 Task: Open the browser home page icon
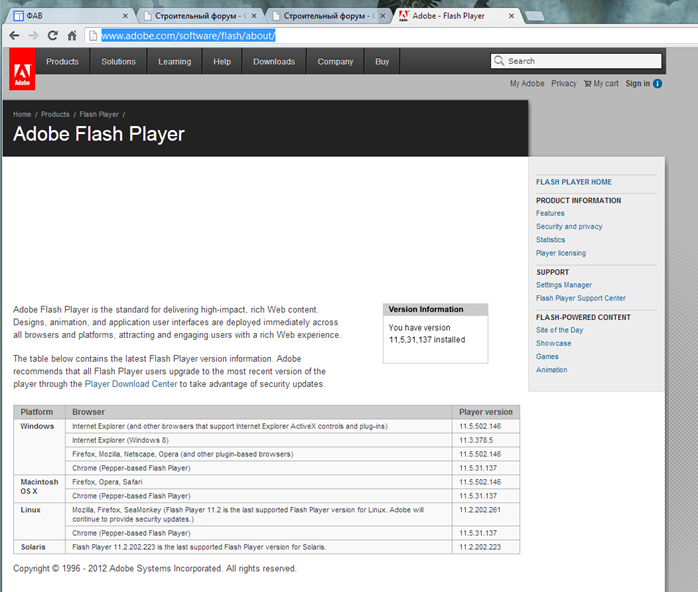(72, 36)
